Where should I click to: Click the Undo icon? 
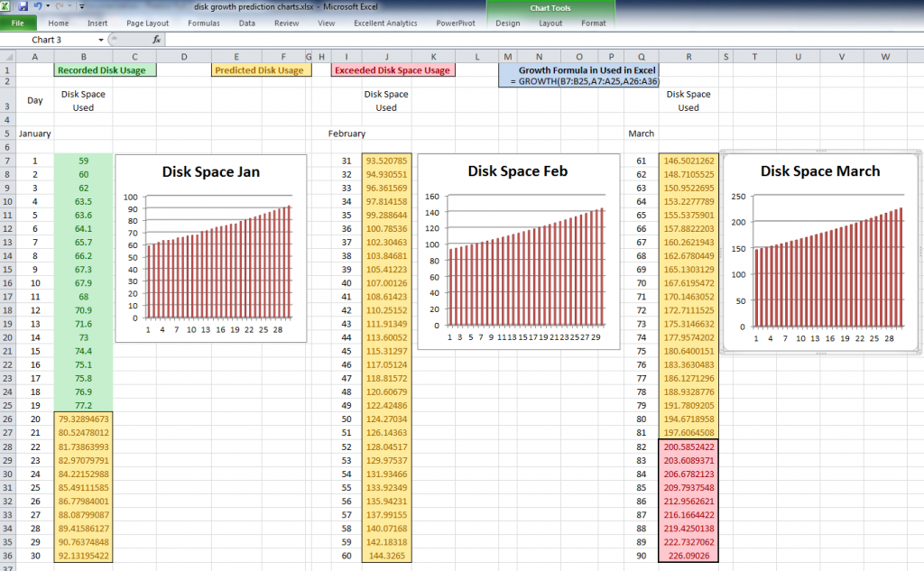(37, 6)
